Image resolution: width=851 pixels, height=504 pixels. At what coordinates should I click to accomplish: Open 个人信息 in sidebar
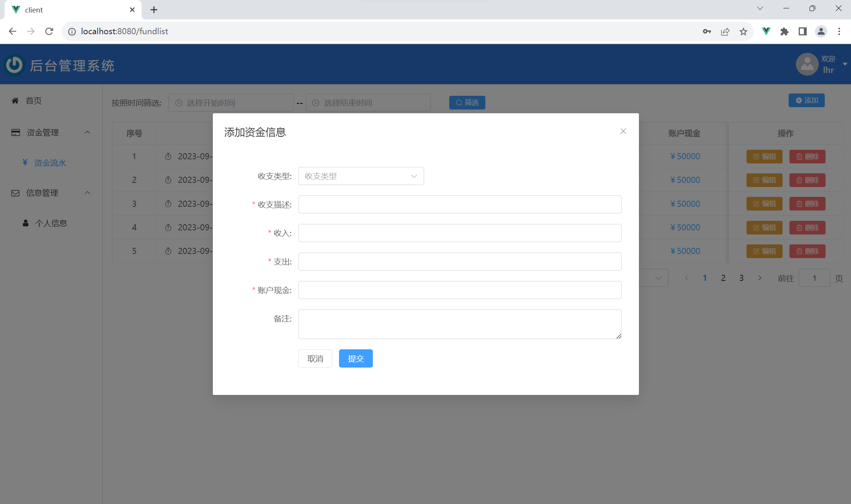point(51,223)
